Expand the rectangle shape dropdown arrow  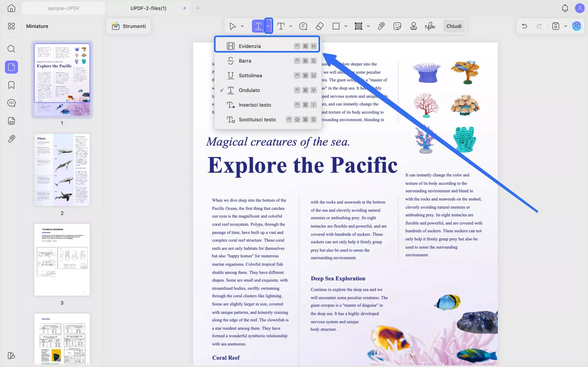click(x=346, y=26)
